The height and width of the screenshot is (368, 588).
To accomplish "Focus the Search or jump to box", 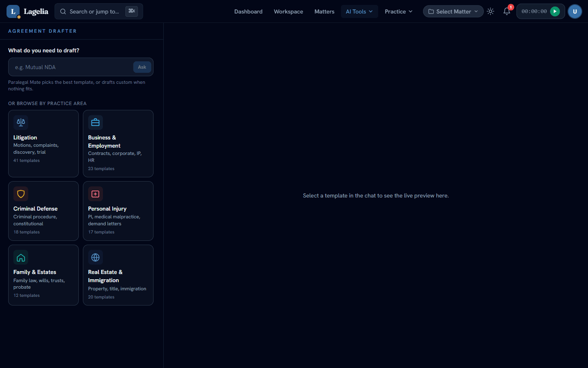I will 99,11.
